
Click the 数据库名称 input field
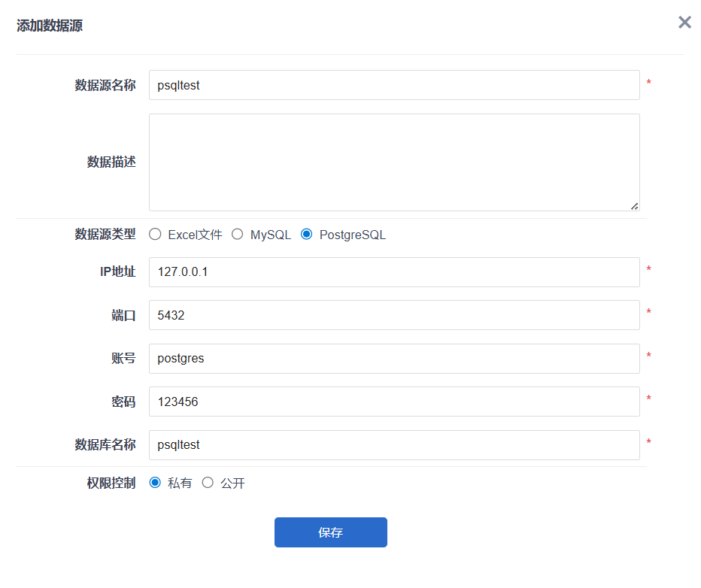[394, 445]
